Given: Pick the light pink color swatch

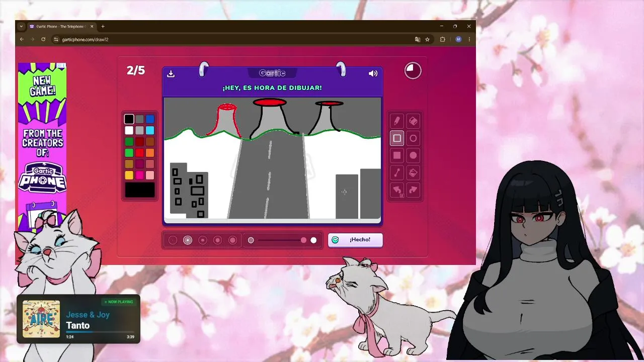Looking at the screenshot, I should tap(150, 175).
